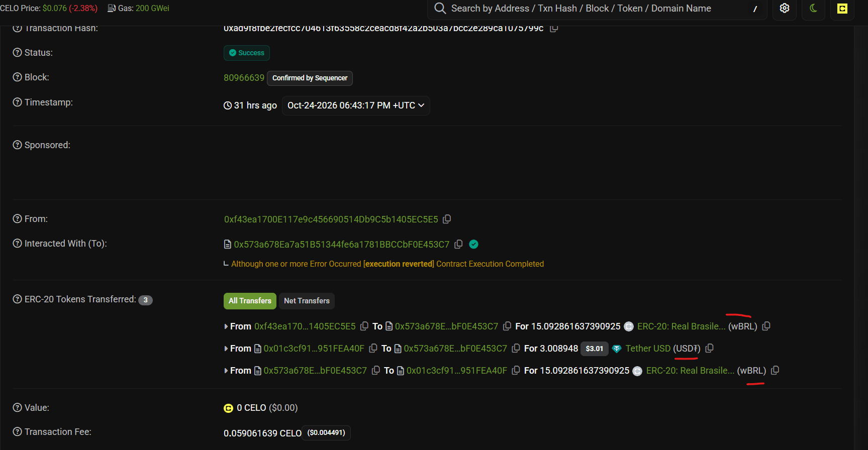The image size is (868, 450).
Task: Expand the transfer row from 0xf43ea170...1405EC5E5
Action: point(226,326)
